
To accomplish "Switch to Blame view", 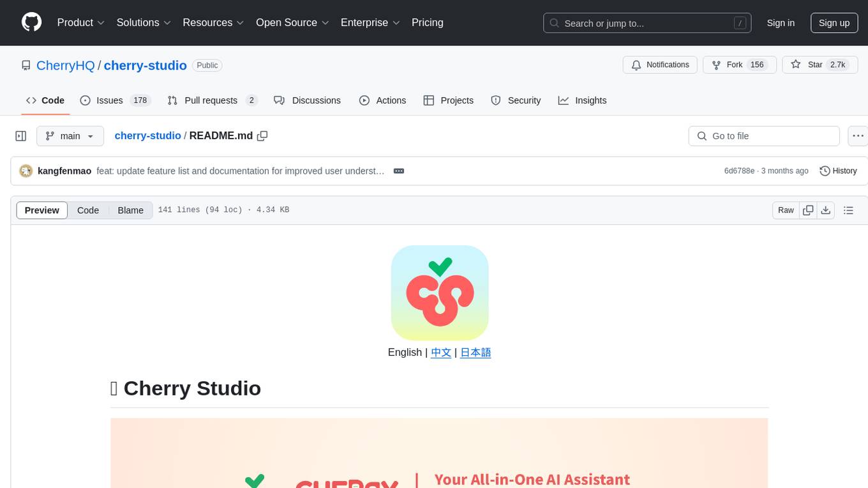I will (130, 210).
